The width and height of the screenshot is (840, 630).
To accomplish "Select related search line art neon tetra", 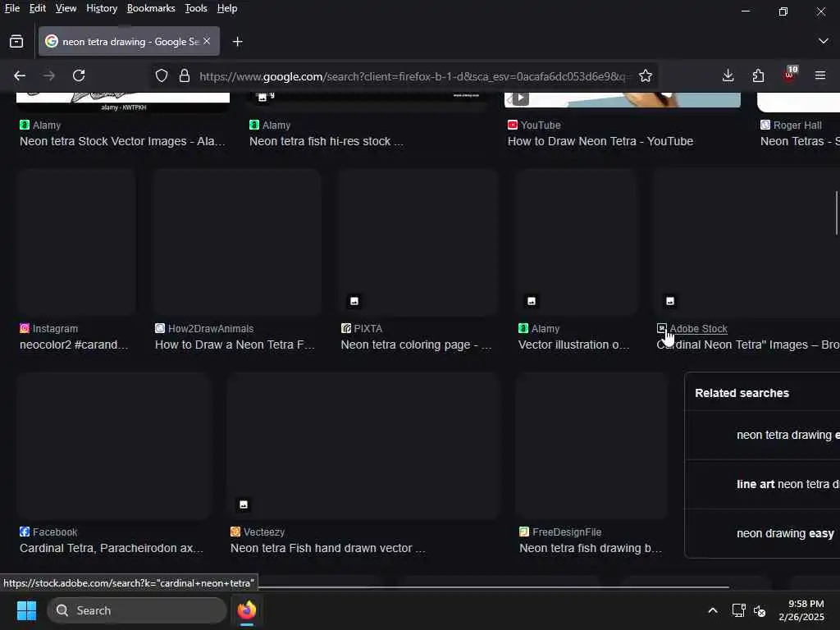I will (x=763, y=484).
